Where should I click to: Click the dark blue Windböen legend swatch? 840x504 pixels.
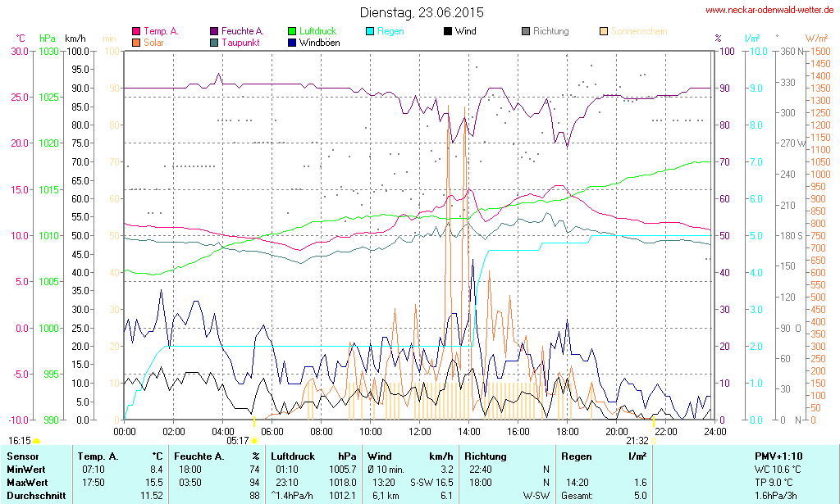pyautogui.click(x=293, y=43)
